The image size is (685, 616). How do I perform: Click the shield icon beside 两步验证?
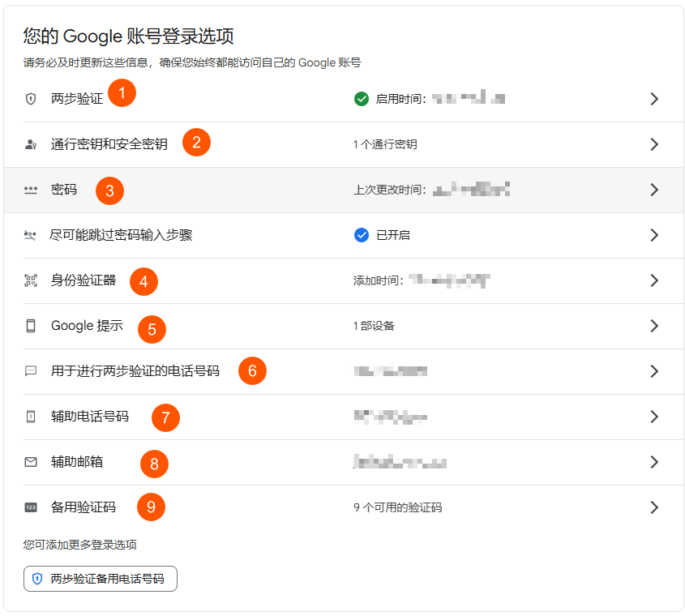coord(31,99)
